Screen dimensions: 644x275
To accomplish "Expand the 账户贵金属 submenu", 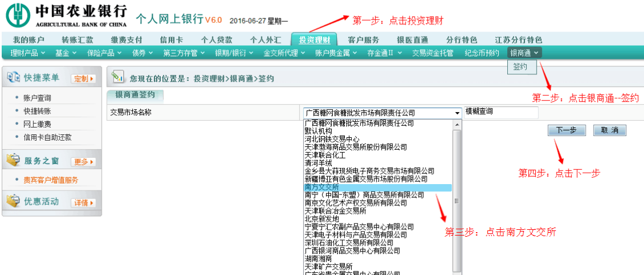I will tap(336, 53).
